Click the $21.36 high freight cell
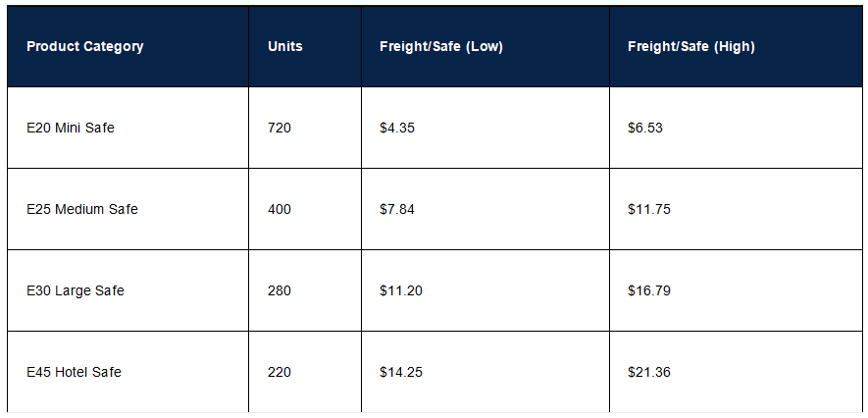 [x=737, y=372]
